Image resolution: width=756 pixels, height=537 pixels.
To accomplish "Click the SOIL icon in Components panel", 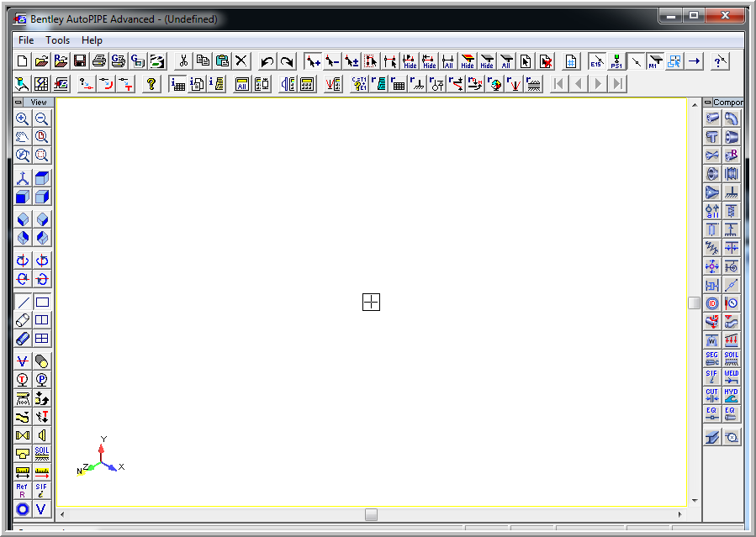I will 732,358.
